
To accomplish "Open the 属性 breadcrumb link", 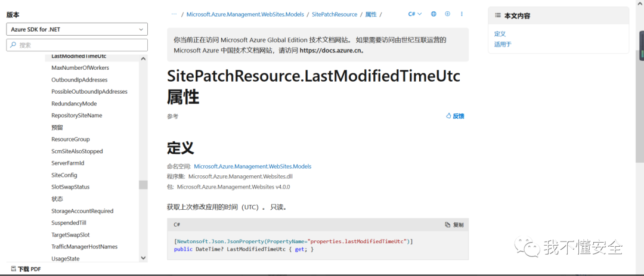I will pos(371,14).
